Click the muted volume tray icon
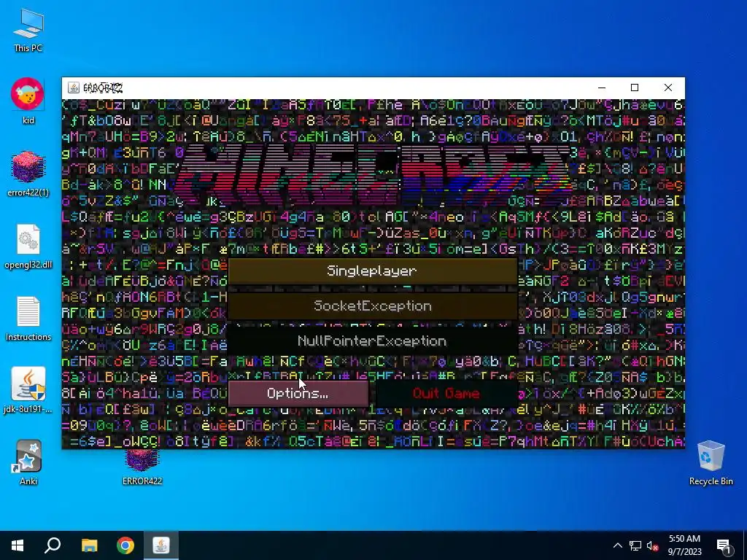Image resolution: width=747 pixels, height=560 pixels. (652, 545)
